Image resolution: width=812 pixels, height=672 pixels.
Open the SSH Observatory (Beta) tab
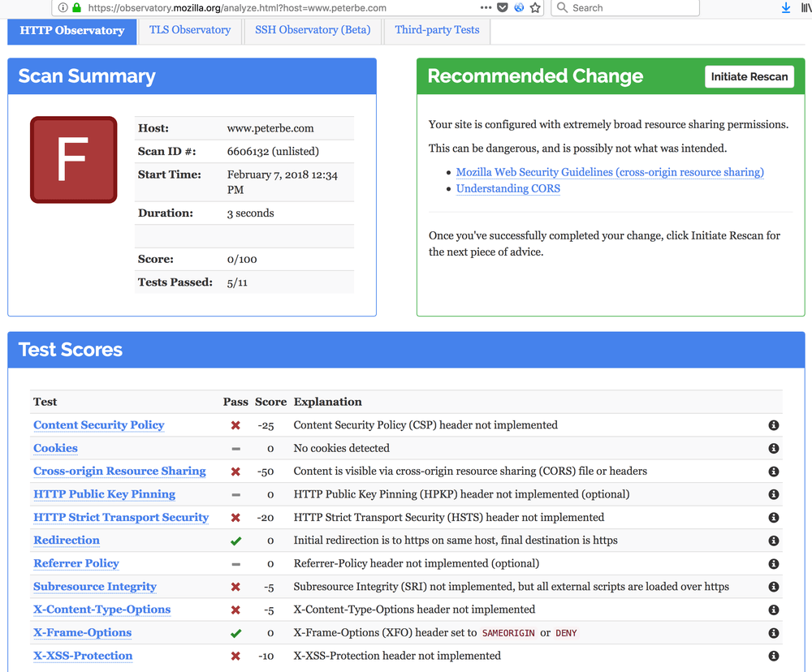pos(313,30)
